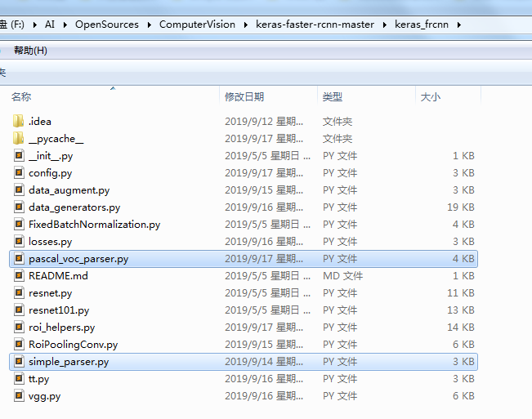Viewport: 532px width, 419px height.
Task: Click the __pycache__ folder icon
Action: click(18, 138)
